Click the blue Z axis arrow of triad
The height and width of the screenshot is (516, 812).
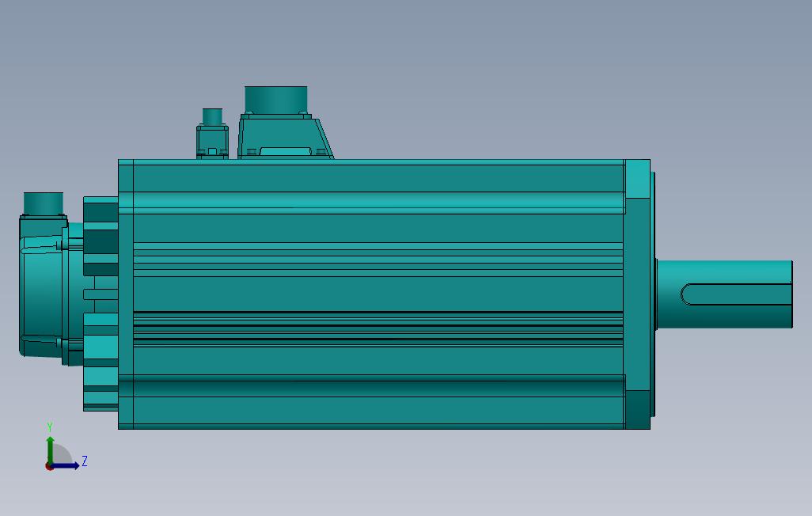[65, 466]
